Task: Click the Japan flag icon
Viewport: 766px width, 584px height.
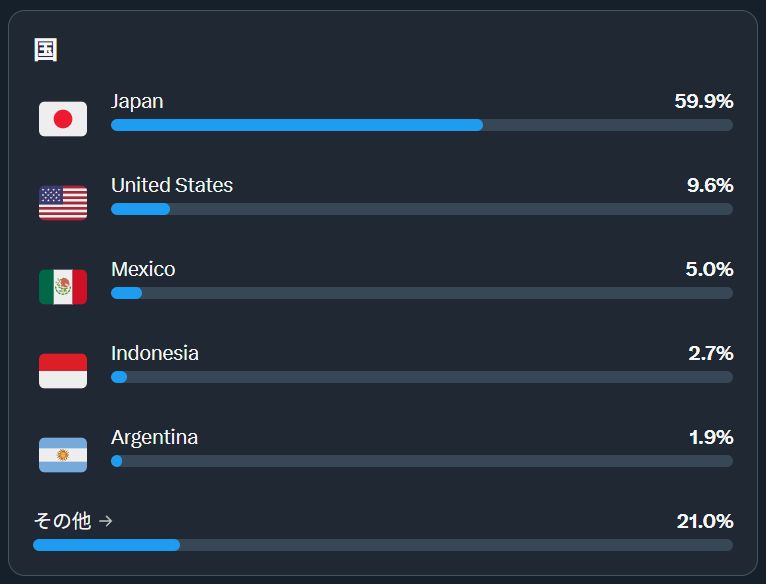Action: pyautogui.click(x=63, y=119)
